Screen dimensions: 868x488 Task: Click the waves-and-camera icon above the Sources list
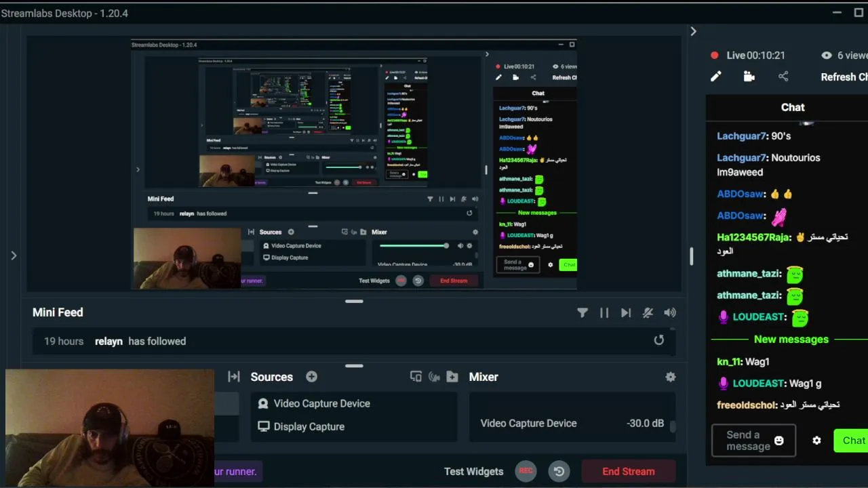[x=434, y=377]
